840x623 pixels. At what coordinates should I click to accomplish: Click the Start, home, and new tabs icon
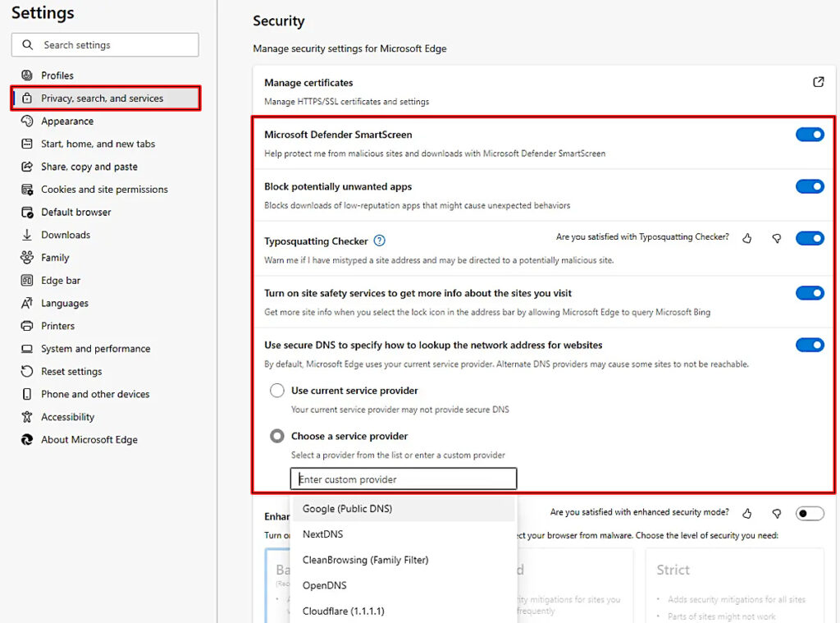tap(27, 144)
